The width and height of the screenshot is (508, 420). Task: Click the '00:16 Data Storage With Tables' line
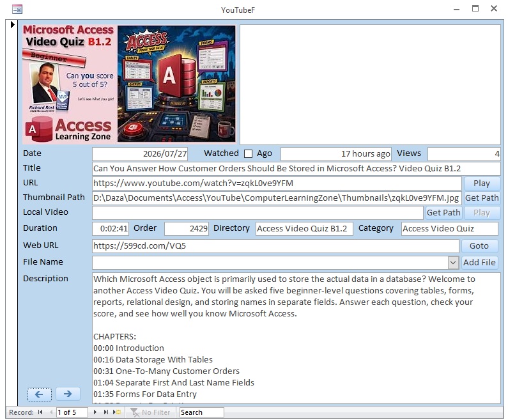coord(153,360)
